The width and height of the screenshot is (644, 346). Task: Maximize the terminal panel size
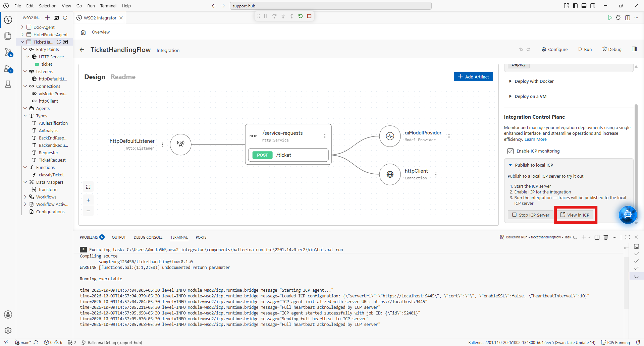click(x=628, y=237)
